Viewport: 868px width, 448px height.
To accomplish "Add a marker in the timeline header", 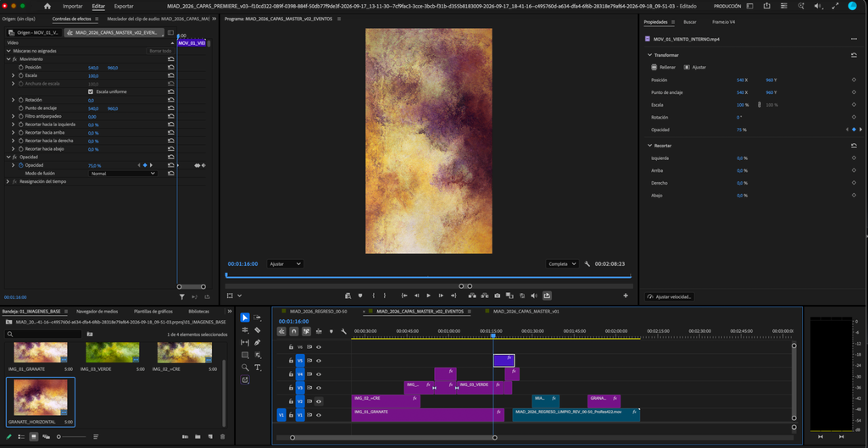I will 331,332.
